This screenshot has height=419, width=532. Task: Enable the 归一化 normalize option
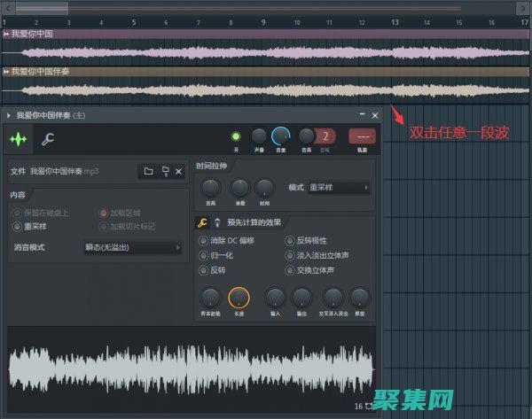(x=205, y=255)
